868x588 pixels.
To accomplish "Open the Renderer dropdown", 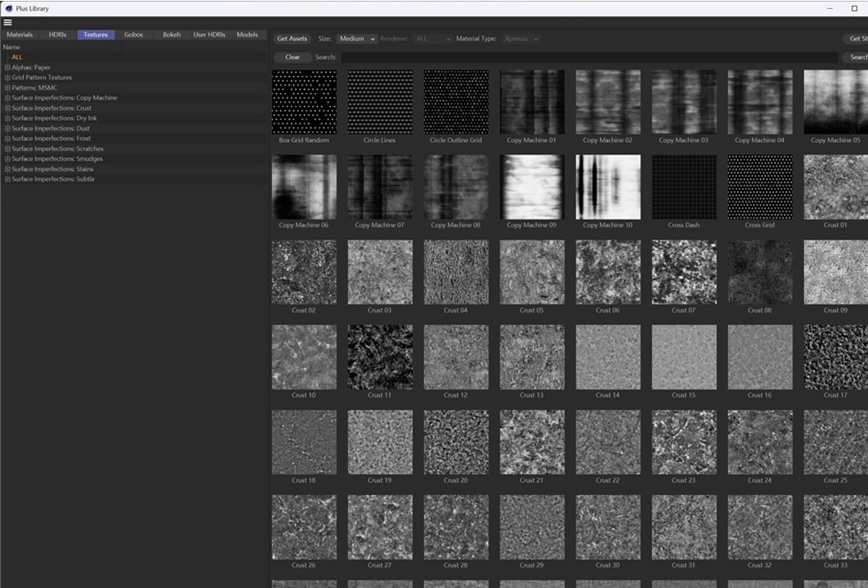I will click(x=432, y=38).
